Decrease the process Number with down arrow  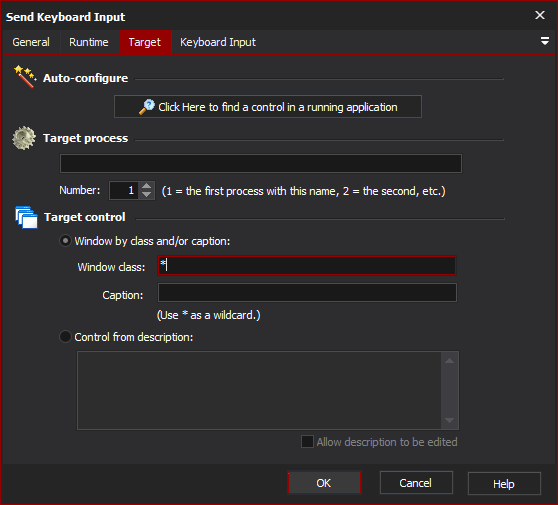click(146, 195)
